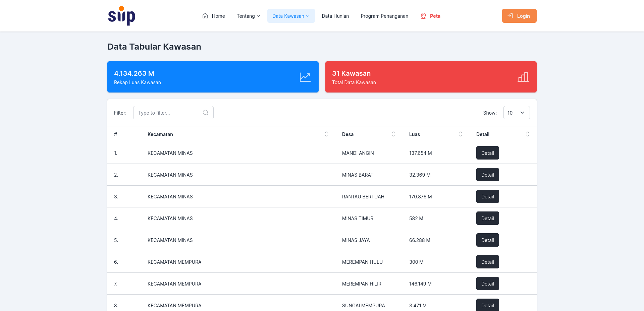Click the Kecamatan column header text
Screen dimensions: 644x311
[x=160, y=134]
